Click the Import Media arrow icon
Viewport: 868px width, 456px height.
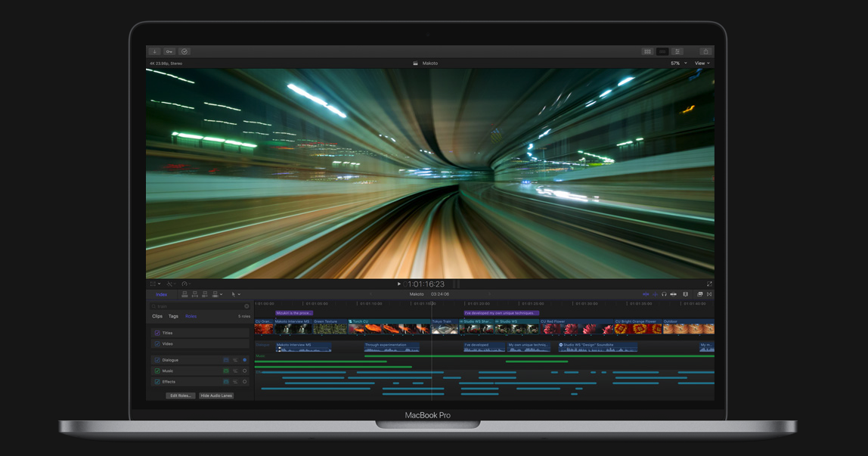(154, 51)
